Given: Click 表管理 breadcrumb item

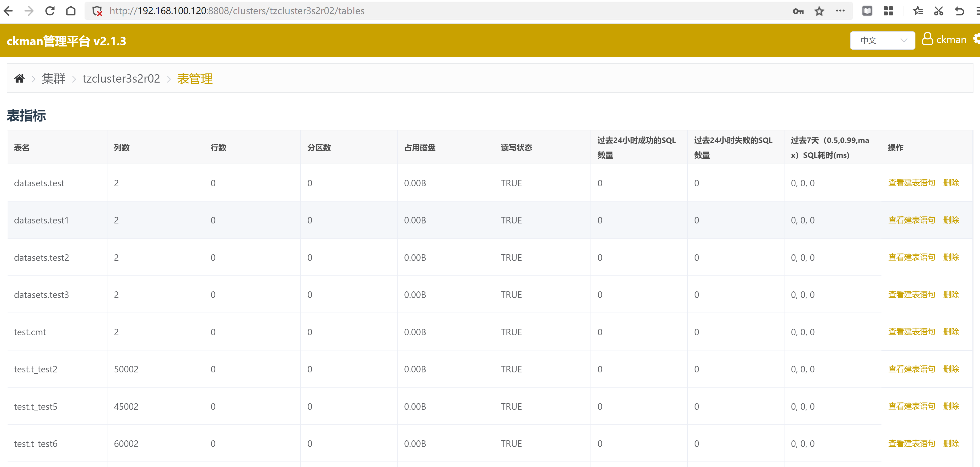Looking at the screenshot, I should click(195, 78).
